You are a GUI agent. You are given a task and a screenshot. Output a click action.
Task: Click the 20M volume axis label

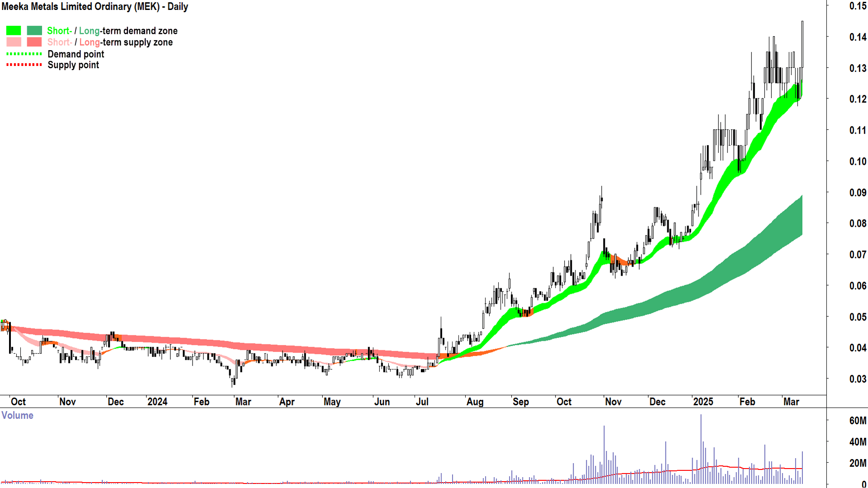click(x=858, y=463)
